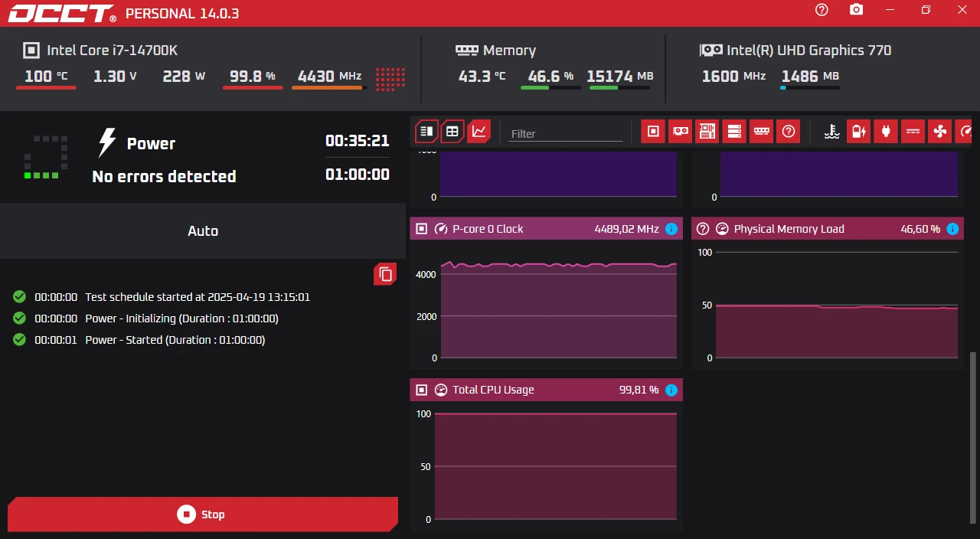The image size is (980, 539).
Task: Toggle the power plug sensor type filter
Action: (x=886, y=132)
